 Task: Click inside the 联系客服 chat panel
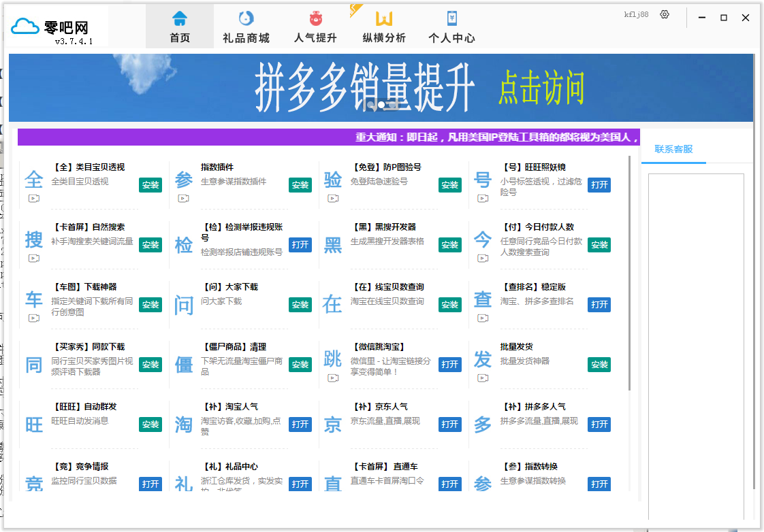click(696, 346)
